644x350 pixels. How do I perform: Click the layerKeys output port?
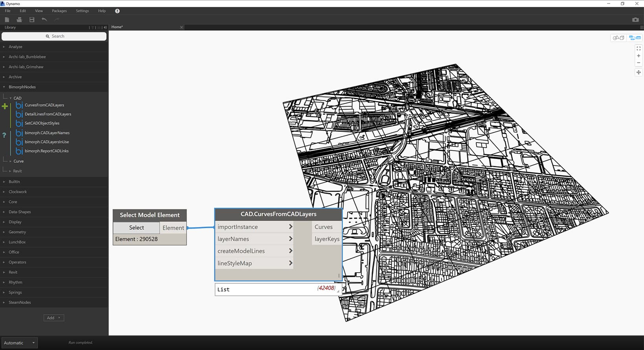pyautogui.click(x=327, y=239)
